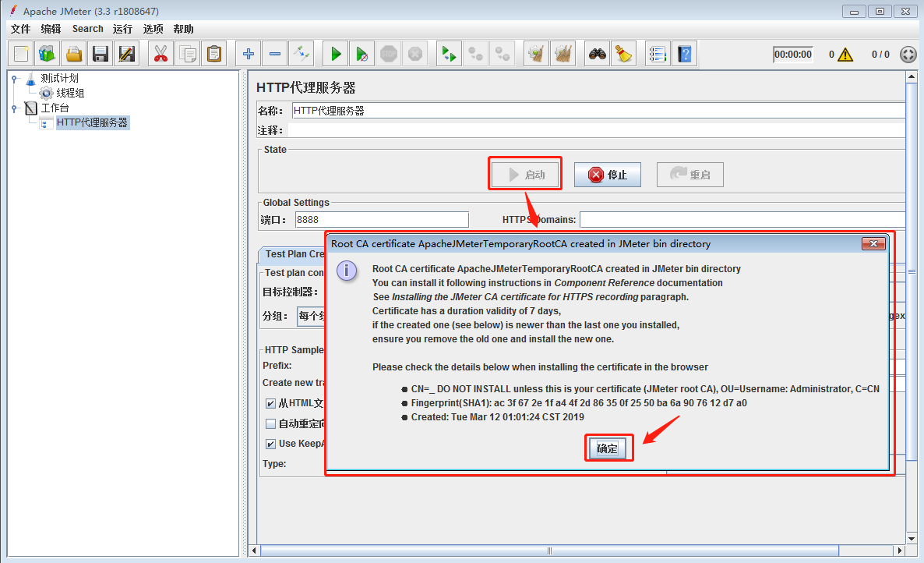Open Search with the binoculars icon
Image resolution: width=924 pixels, height=563 pixels.
(x=597, y=55)
